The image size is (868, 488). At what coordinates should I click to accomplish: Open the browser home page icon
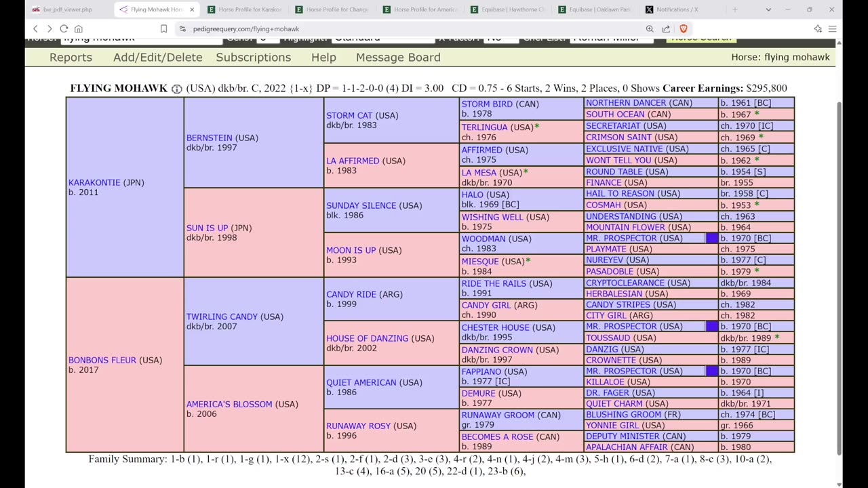point(79,28)
